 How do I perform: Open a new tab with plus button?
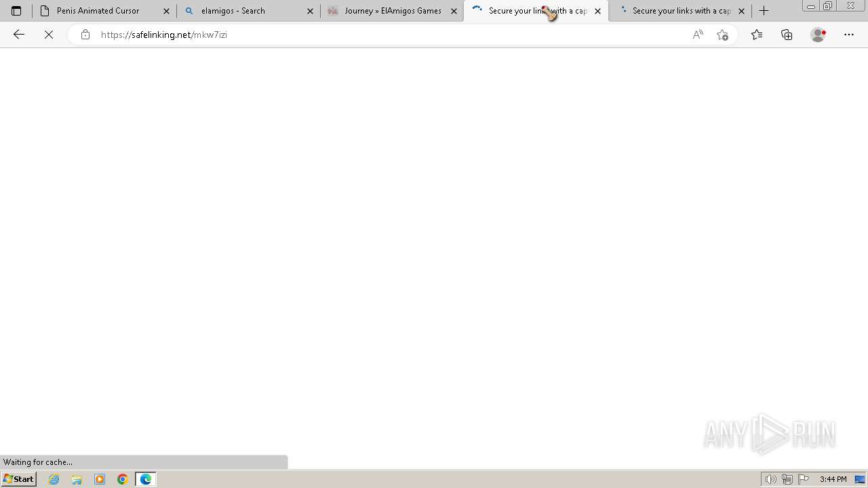point(764,11)
